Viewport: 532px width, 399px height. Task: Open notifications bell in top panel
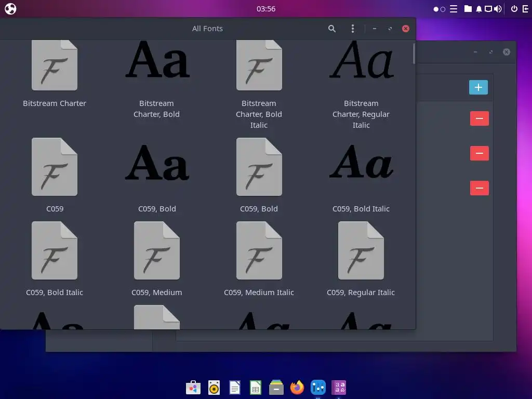click(x=478, y=9)
